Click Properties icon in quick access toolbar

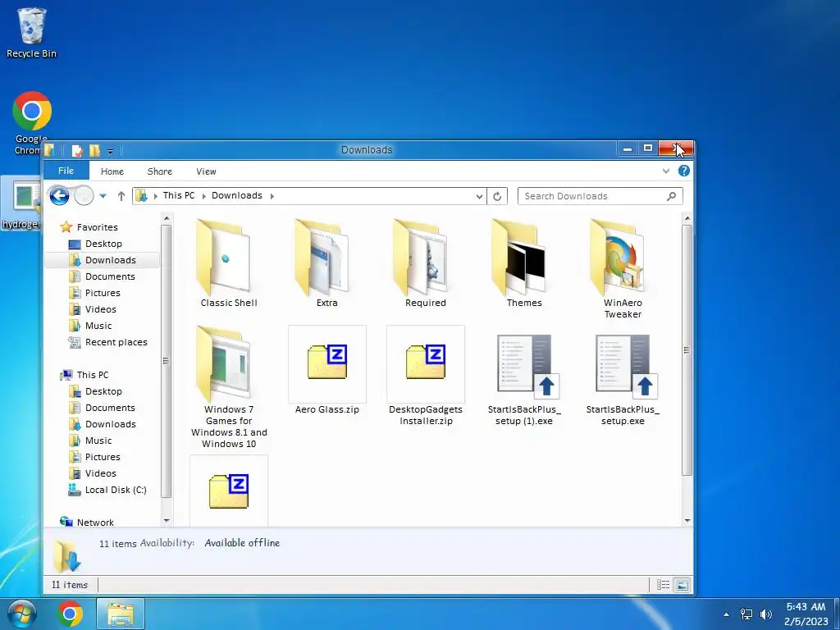pos(78,151)
